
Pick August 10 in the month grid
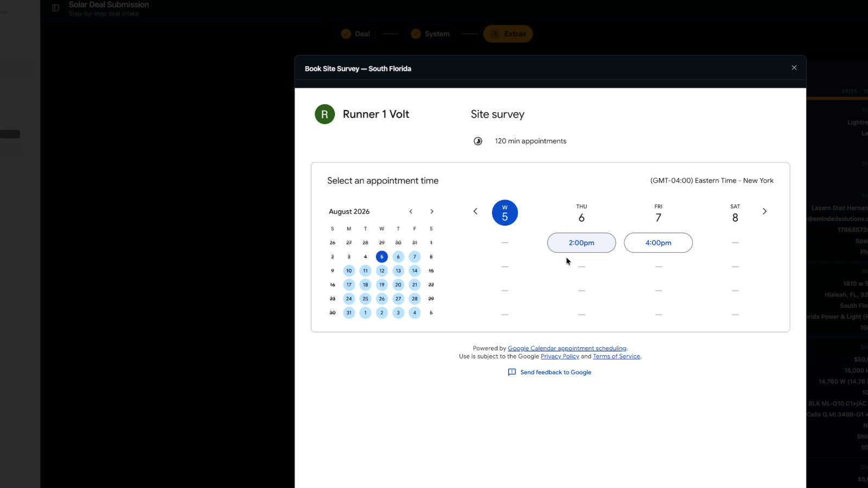(349, 271)
